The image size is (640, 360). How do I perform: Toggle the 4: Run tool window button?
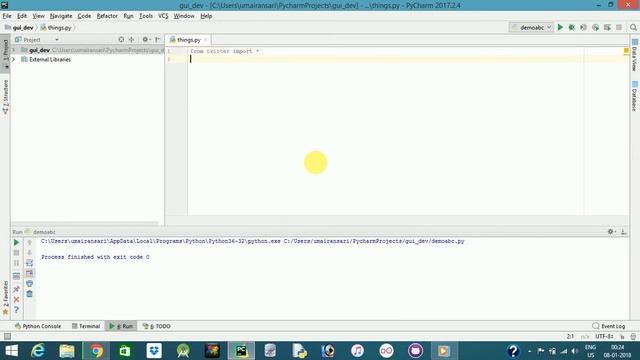[121, 326]
